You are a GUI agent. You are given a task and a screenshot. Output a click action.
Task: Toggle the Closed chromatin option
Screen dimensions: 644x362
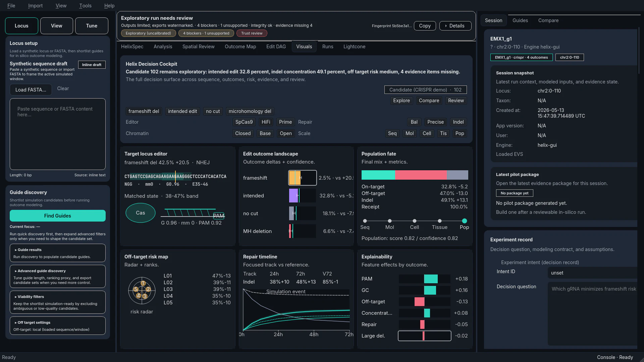[243, 133]
